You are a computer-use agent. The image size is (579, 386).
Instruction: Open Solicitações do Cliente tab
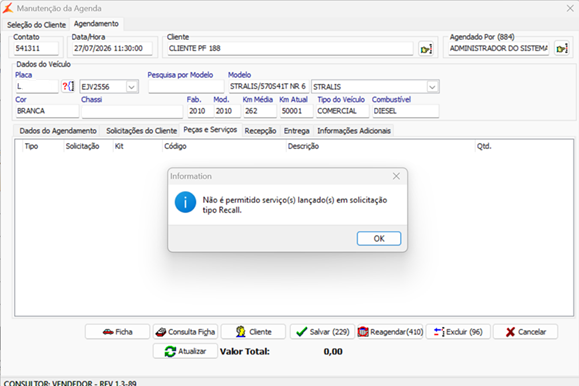click(141, 131)
